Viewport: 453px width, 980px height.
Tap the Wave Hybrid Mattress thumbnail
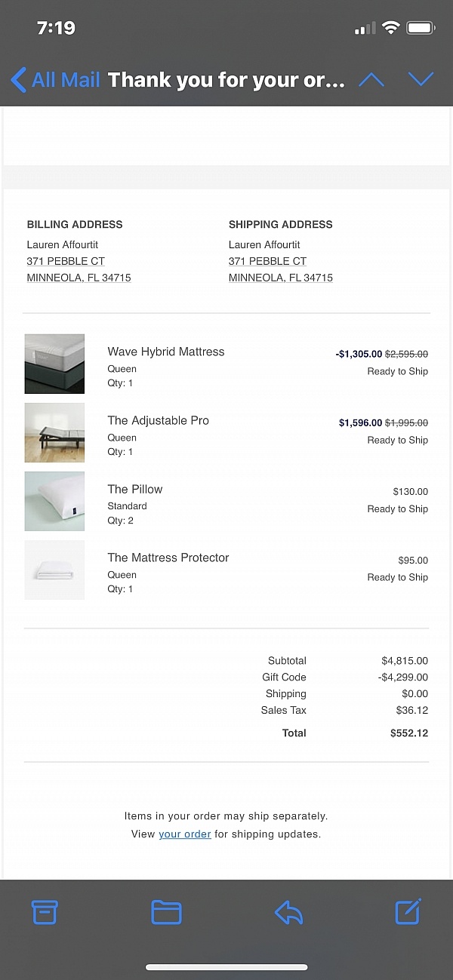coord(54,364)
